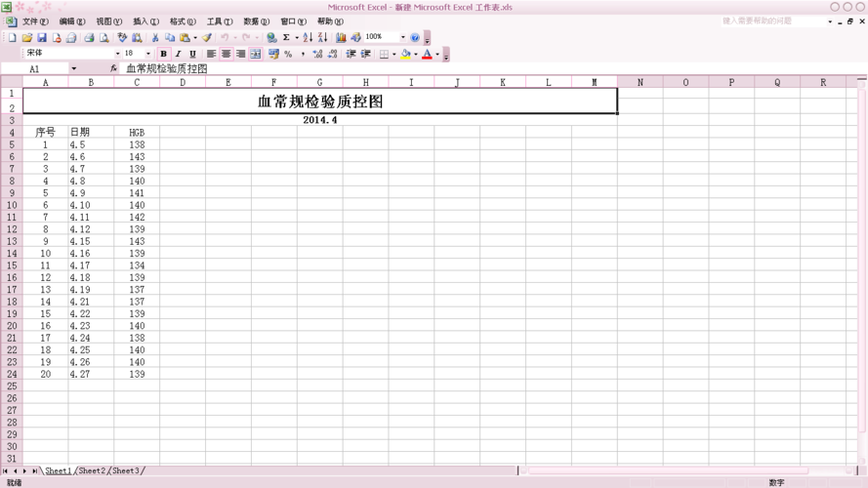The width and height of the screenshot is (868, 488).
Task: Insert hyperlink using globe icon
Action: pos(271,38)
